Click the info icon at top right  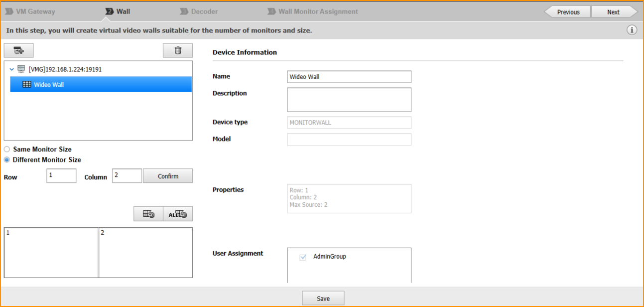632,30
